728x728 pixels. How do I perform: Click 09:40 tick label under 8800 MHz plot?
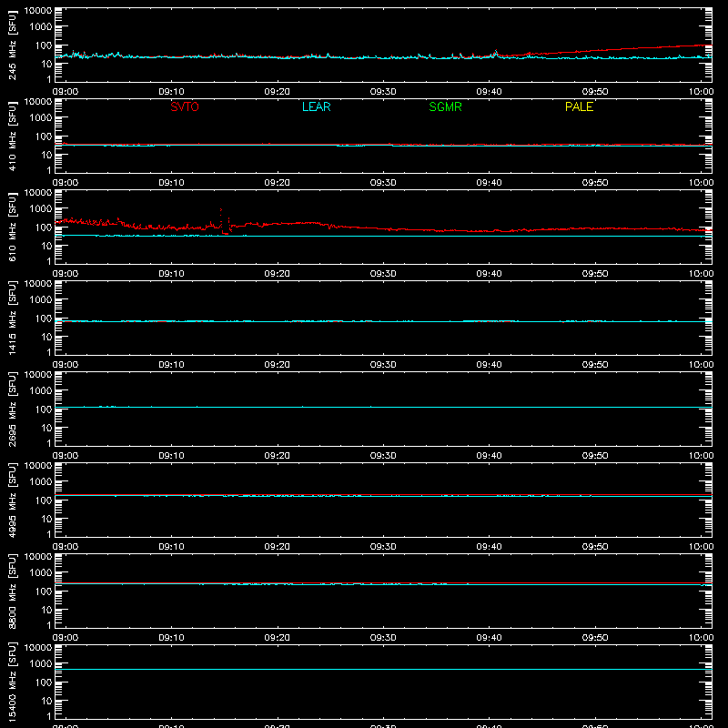(489, 638)
